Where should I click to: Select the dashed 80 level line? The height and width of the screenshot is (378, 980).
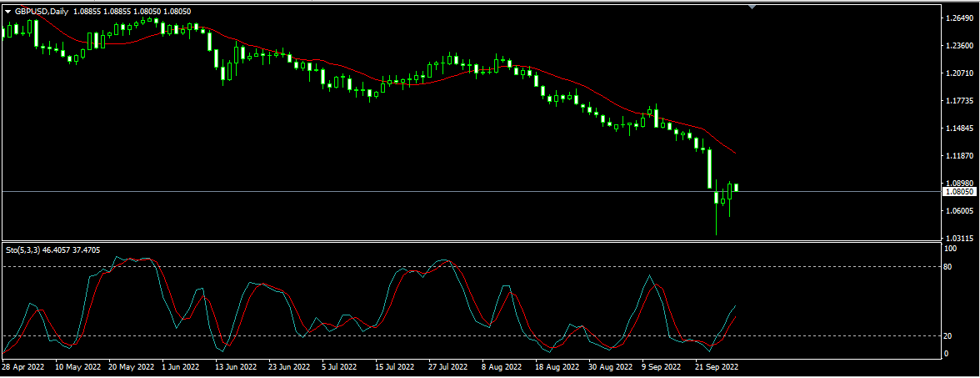coord(471,267)
